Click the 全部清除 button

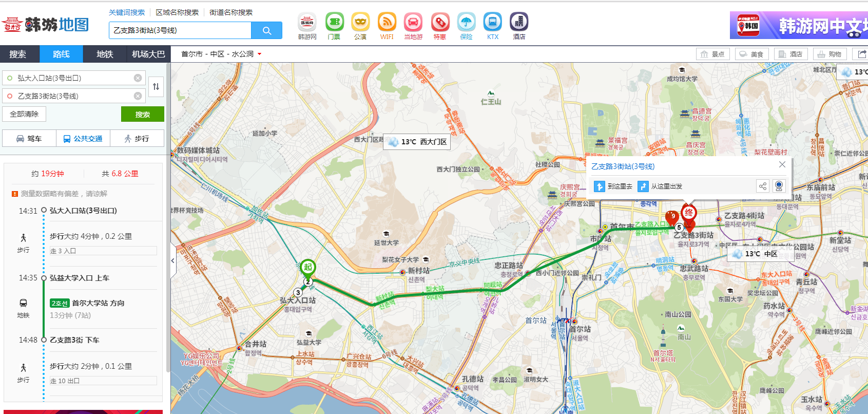pyautogui.click(x=24, y=114)
